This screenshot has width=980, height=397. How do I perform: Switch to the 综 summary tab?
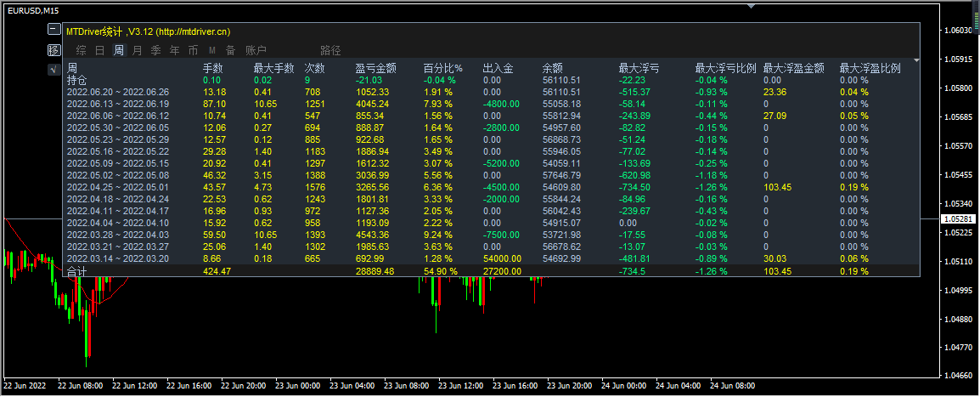tap(81, 51)
